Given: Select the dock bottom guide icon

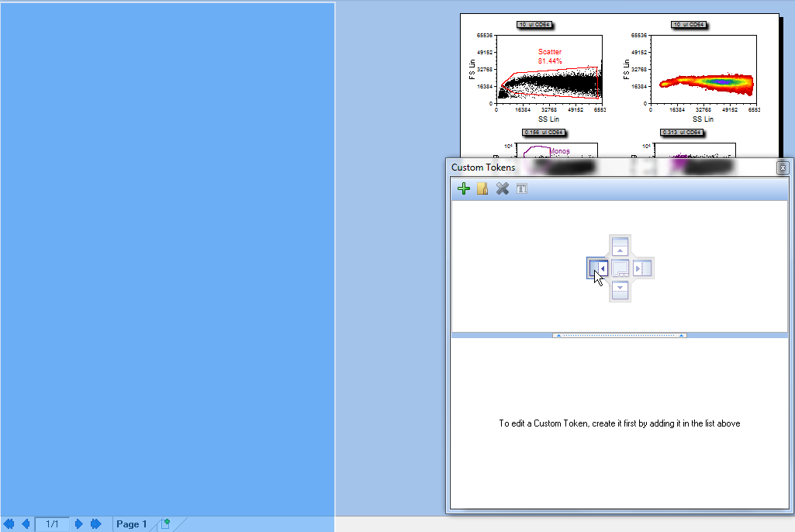Looking at the screenshot, I should 620,290.
